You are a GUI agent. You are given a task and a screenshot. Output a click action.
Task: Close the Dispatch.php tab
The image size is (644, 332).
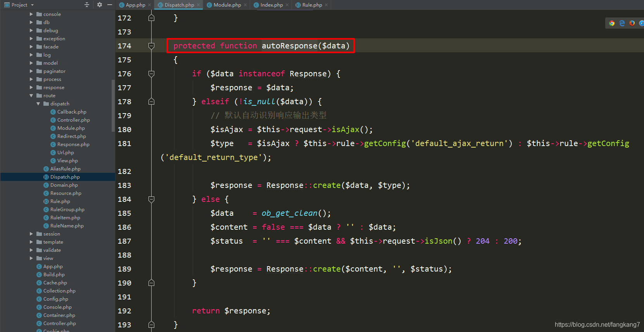(198, 5)
